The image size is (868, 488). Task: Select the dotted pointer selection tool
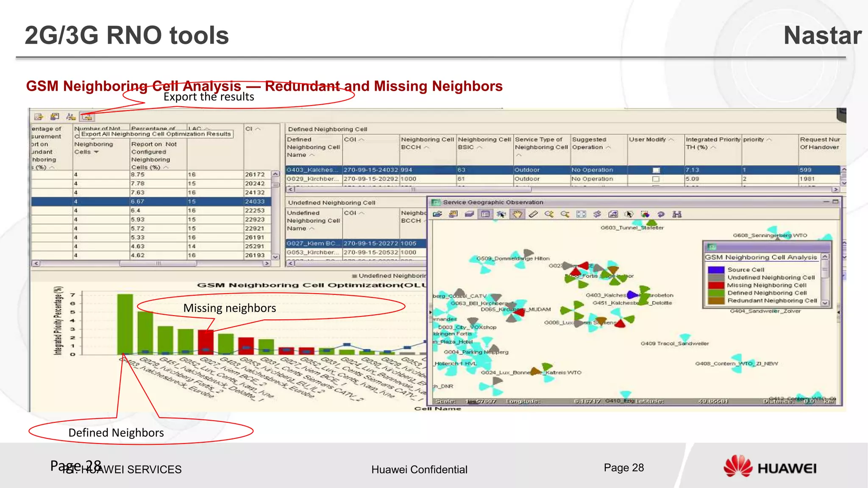tap(629, 214)
